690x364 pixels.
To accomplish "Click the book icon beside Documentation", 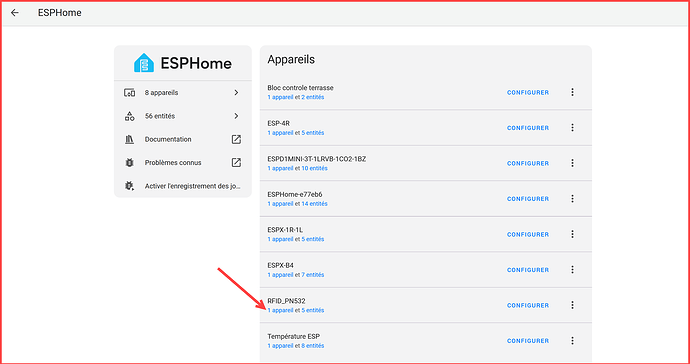I will point(129,140).
